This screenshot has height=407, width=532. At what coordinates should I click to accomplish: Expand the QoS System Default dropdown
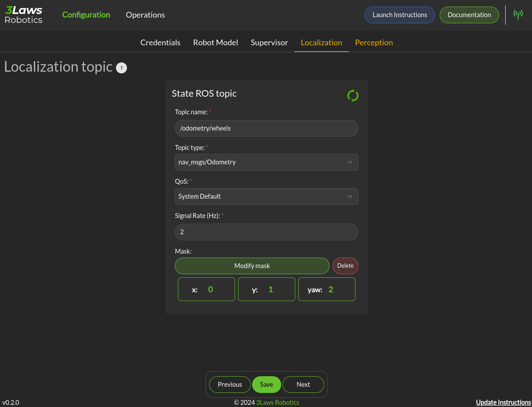(266, 196)
